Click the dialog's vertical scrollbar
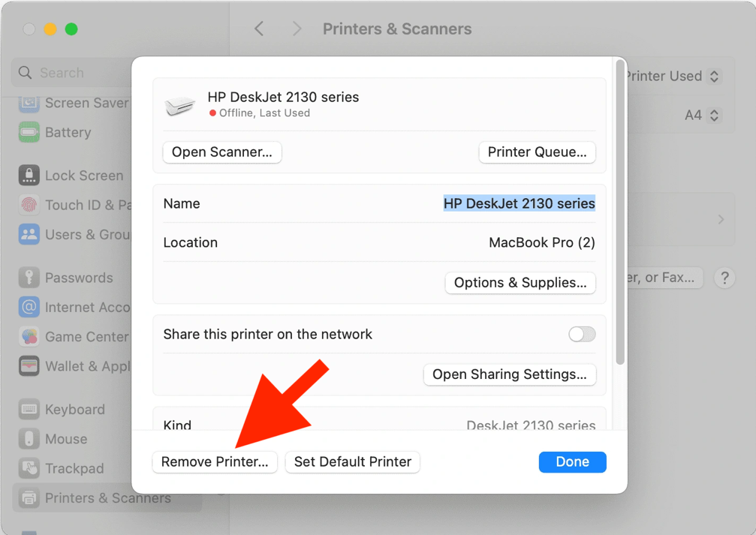The image size is (756, 535). point(620,212)
